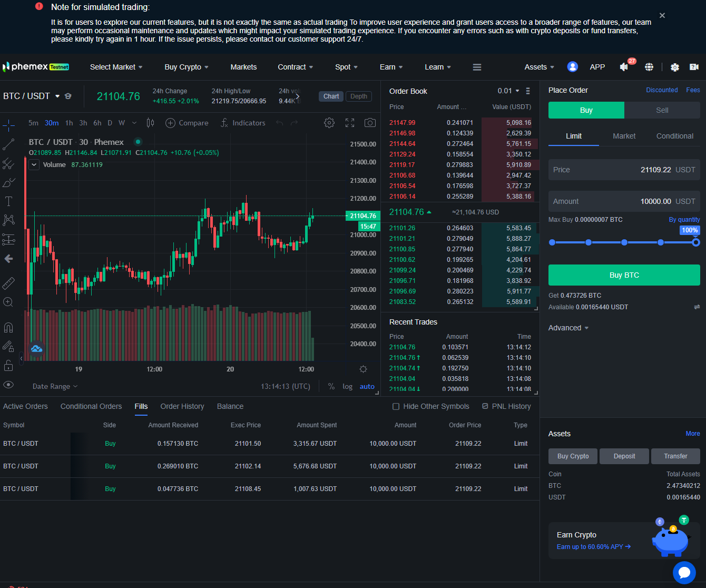This screenshot has height=588, width=706.
Task: Toggle the lock all drawings icon
Action: [x=8, y=365]
